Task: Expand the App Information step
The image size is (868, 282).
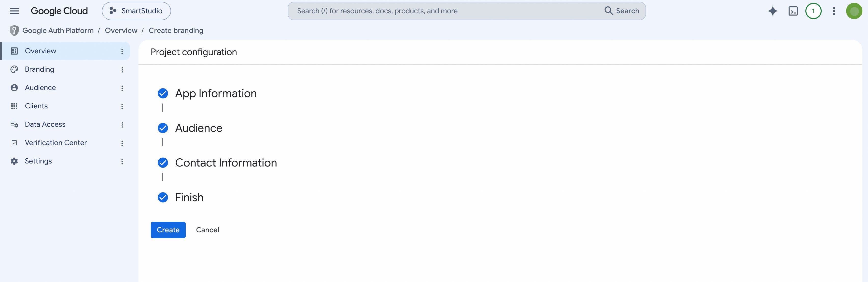Action: click(x=216, y=93)
